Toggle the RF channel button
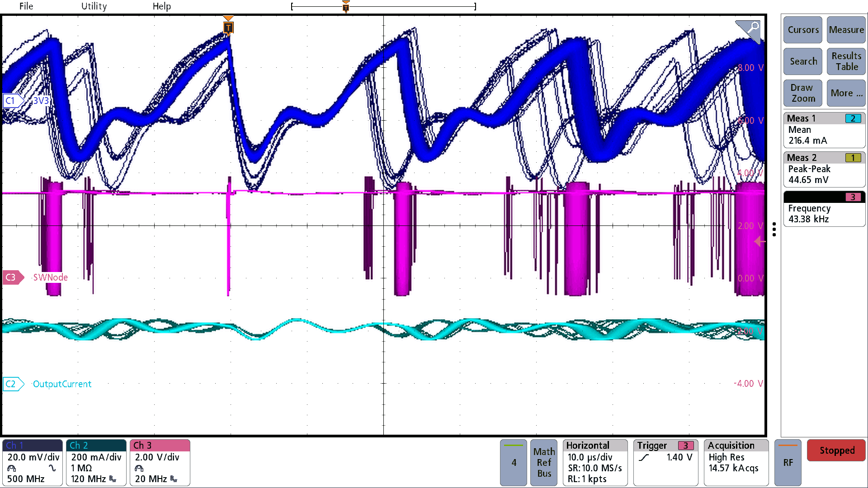The width and height of the screenshot is (868, 488). [788, 462]
